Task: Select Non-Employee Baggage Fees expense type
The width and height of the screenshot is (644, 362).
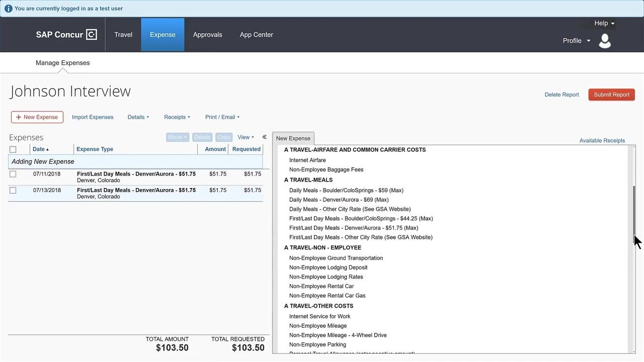Action: [326, 170]
